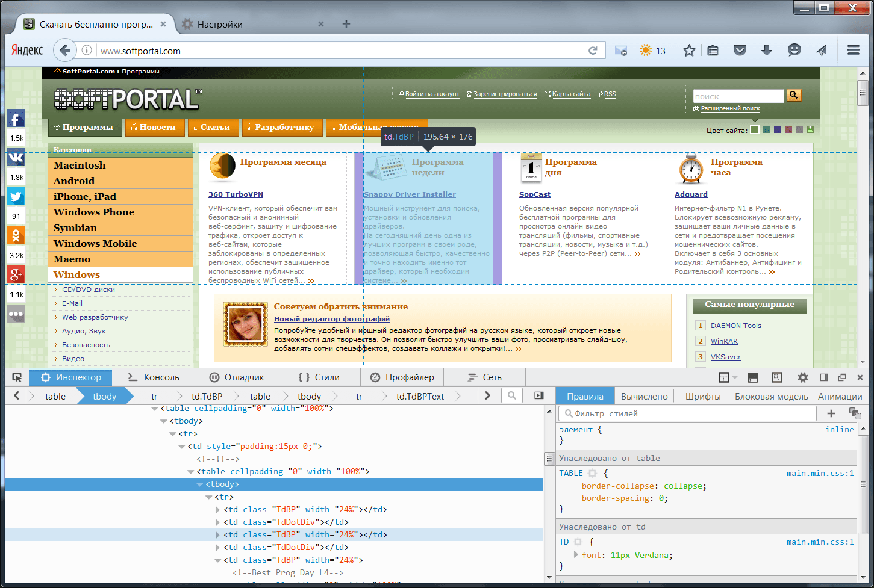Open the frame selector dropdown in devtools
The width and height of the screenshot is (874, 588).
pyautogui.click(x=728, y=377)
